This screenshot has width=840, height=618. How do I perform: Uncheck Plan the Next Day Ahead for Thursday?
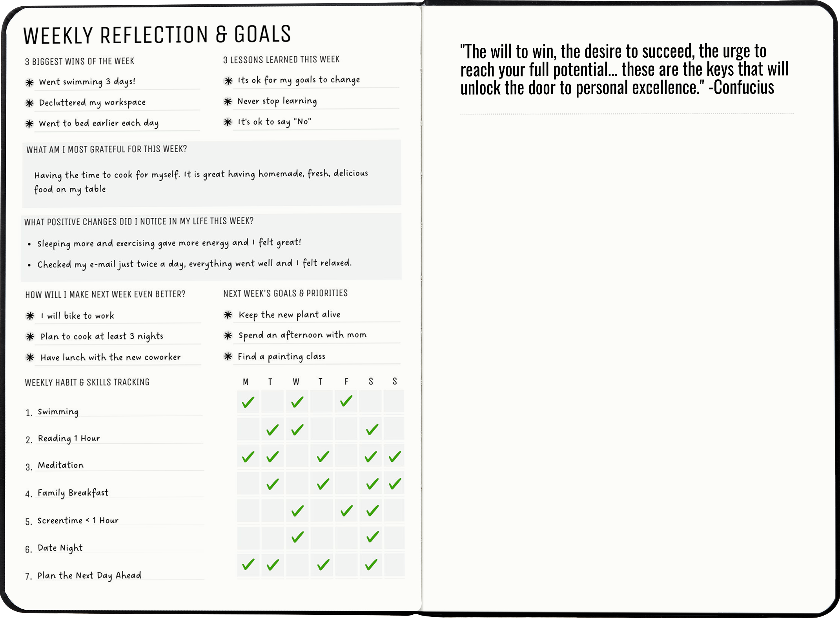323,565
